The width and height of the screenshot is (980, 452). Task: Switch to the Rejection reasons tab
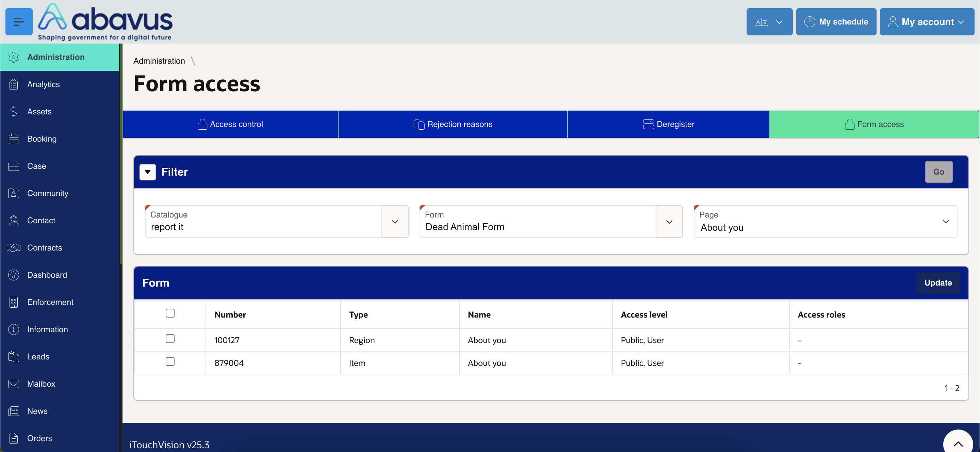coord(453,124)
